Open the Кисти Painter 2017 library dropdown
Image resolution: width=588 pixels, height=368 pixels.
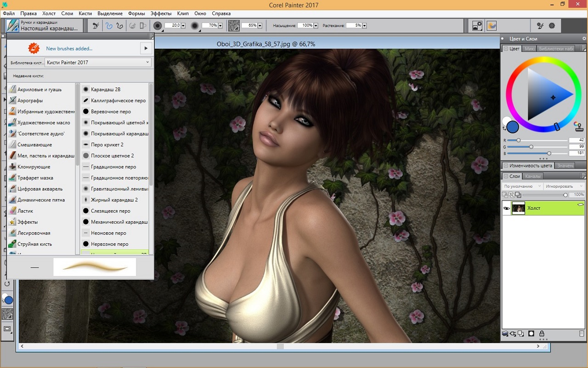(98, 62)
